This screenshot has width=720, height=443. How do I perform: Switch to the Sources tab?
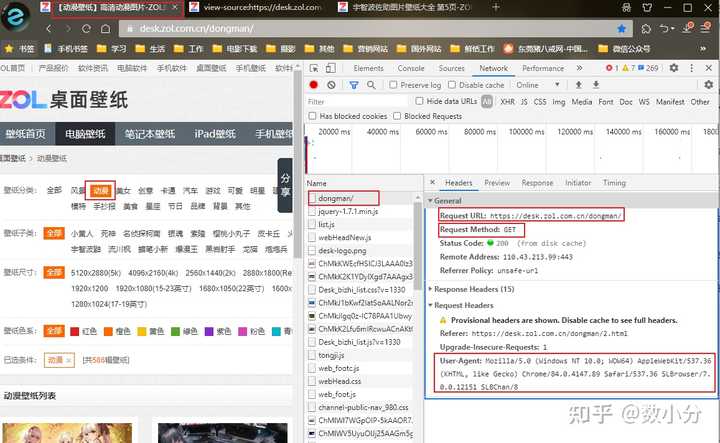[x=451, y=68]
